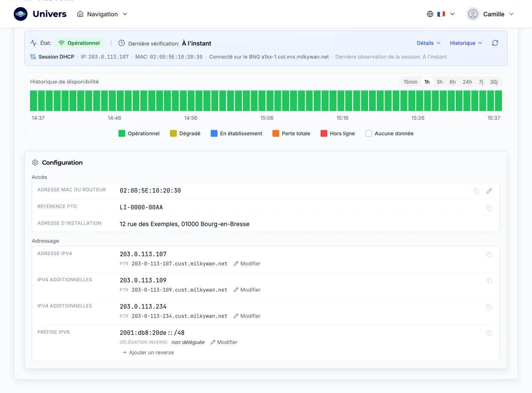Copy the PTO reference LI-0000-00AA
The image size is (532, 393).
pos(489,207)
